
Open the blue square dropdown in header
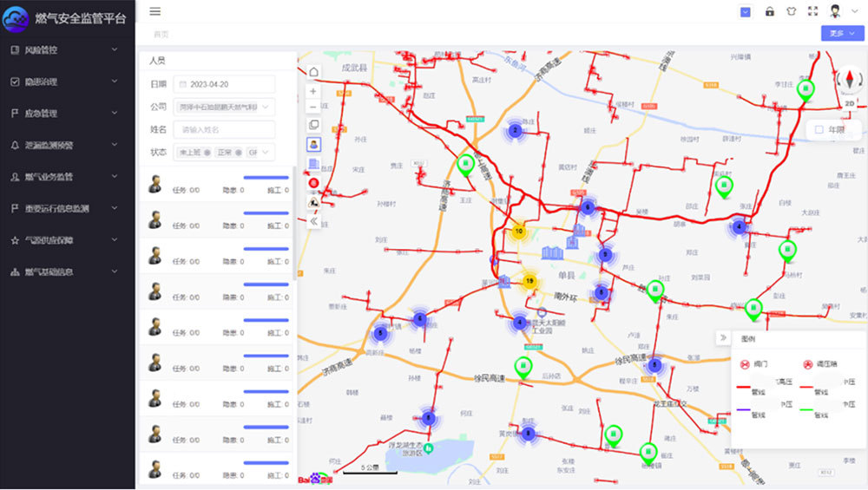(x=745, y=11)
